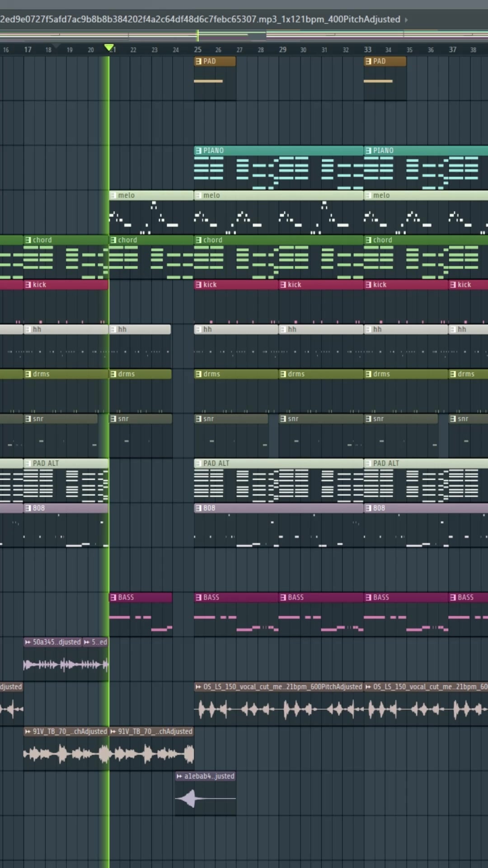The height and width of the screenshot is (868, 488).
Task: Click the mp3 PitchAdjusted file title at top
Action: 200,19
